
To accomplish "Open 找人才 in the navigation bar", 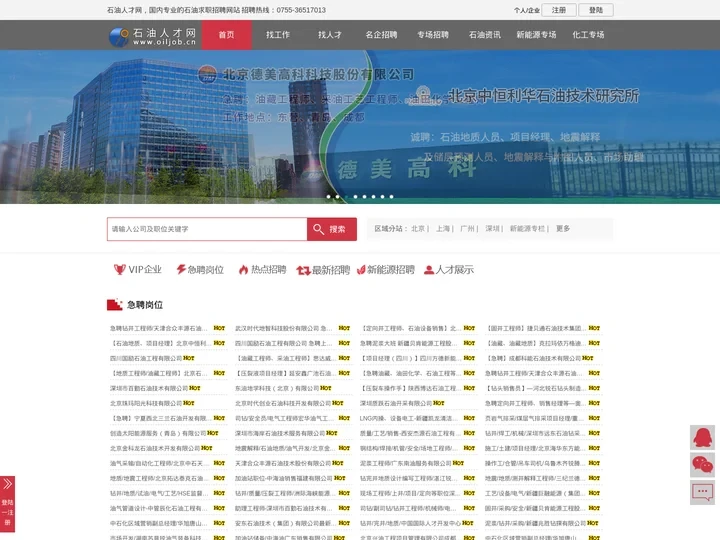I will pos(330,35).
